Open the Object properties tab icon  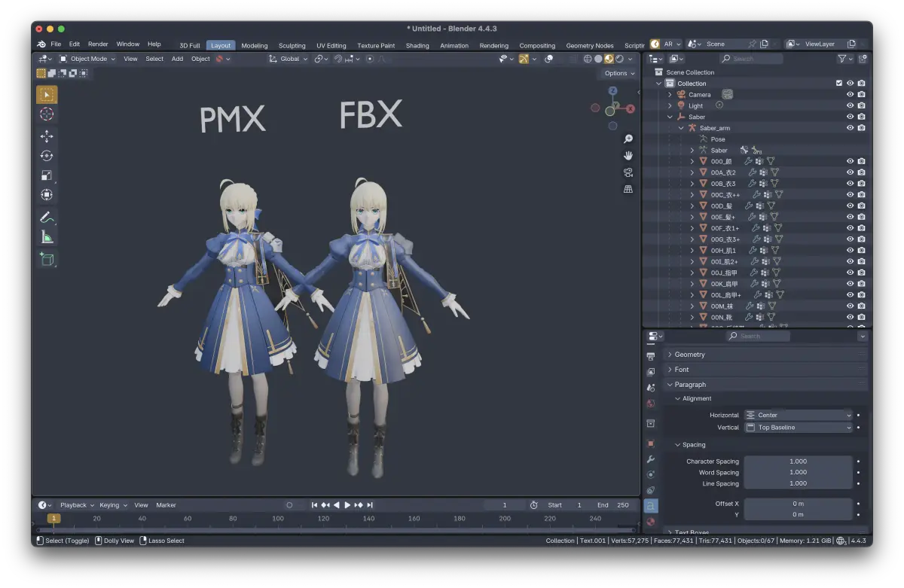(651, 443)
